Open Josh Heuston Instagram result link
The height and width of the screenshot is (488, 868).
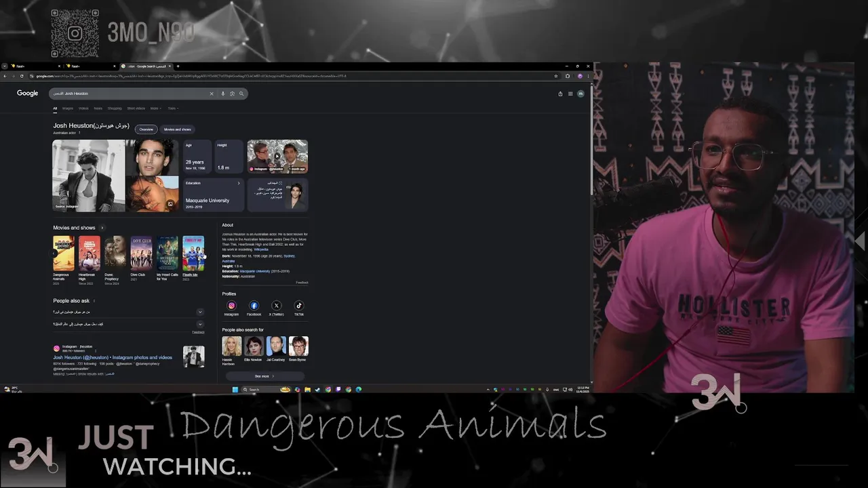[x=113, y=357]
